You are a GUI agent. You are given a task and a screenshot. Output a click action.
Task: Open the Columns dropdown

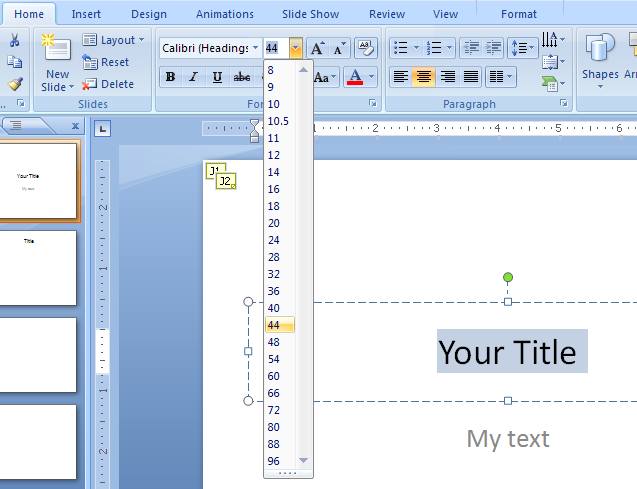click(x=501, y=76)
